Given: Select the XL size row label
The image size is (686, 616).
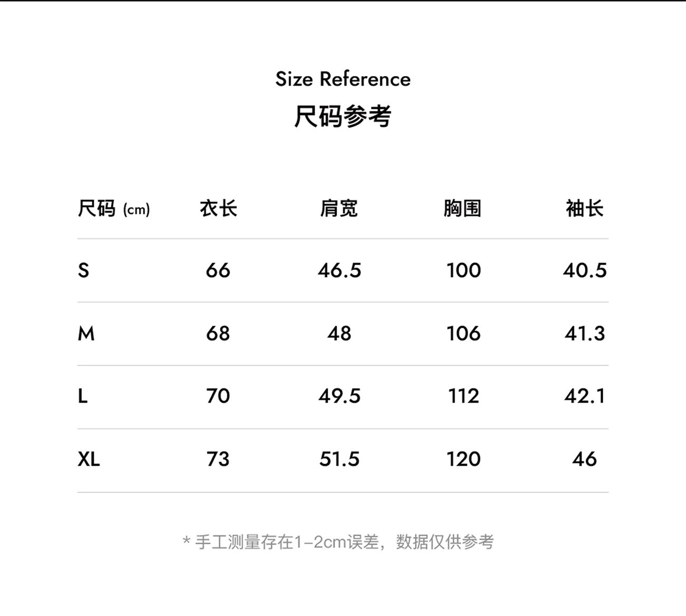Looking at the screenshot, I should [89, 459].
